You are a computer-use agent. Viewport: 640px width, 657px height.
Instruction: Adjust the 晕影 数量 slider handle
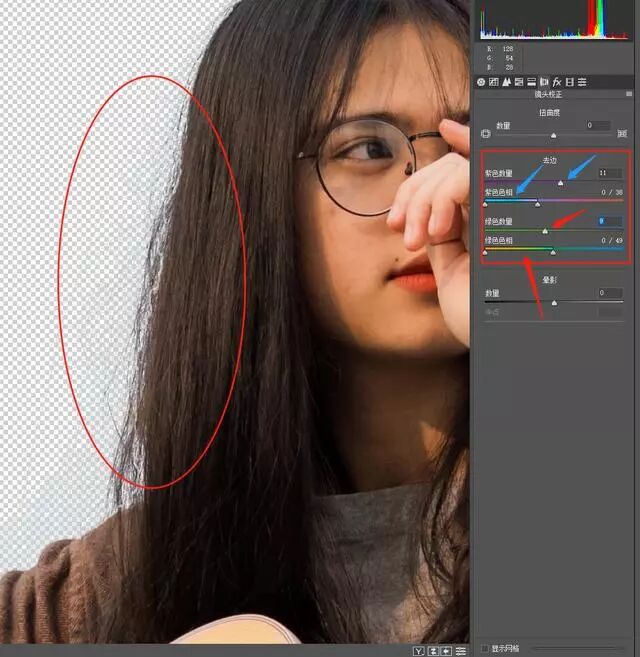(554, 303)
